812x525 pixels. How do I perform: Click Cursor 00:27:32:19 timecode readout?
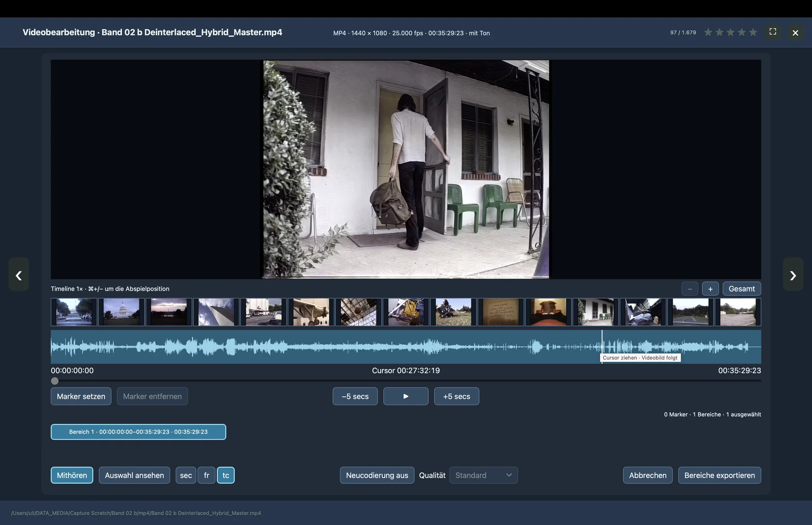(x=406, y=371)
